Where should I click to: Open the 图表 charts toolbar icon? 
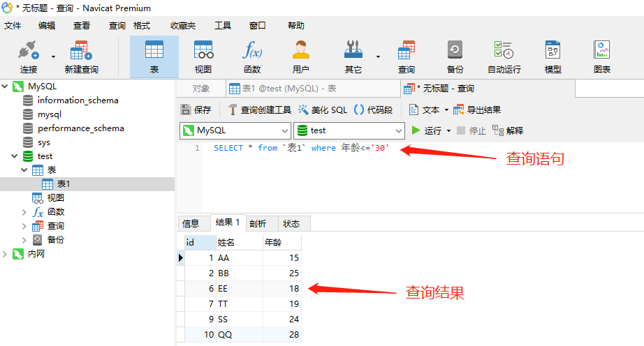601,57
